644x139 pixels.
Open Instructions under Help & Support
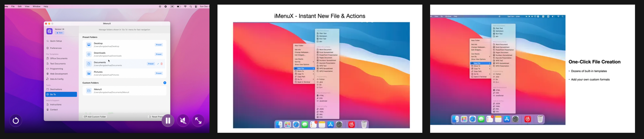56,105
